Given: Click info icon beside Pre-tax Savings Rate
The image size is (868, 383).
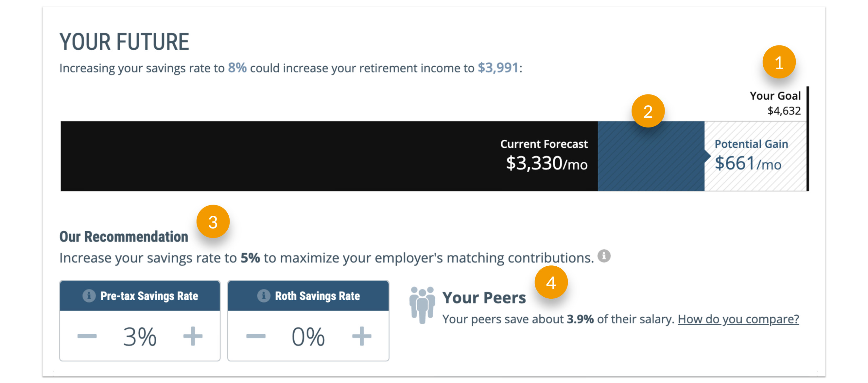Looking at the screenshot, I should pos(89,296).
